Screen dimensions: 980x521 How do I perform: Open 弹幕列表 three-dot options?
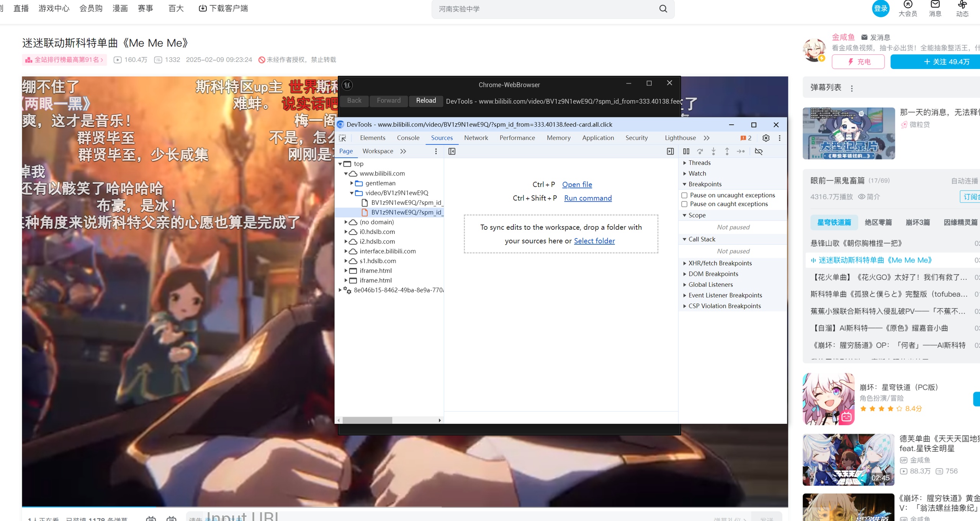click(852, 88)
